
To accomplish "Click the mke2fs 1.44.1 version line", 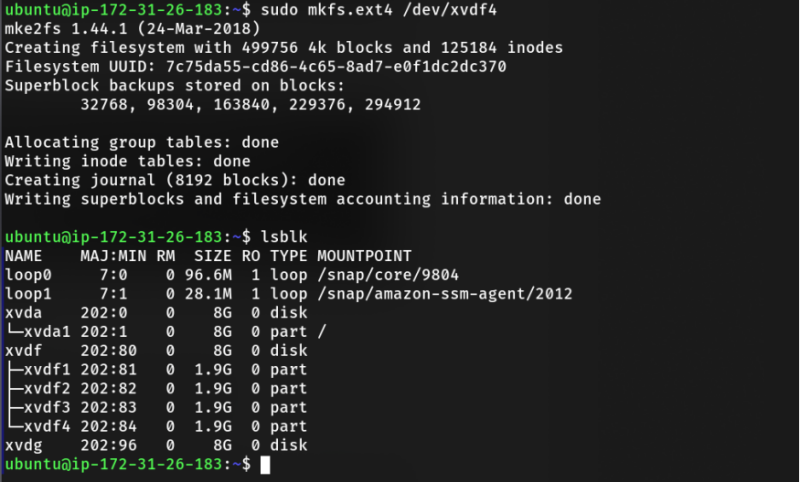I will (x=133, y=29).
